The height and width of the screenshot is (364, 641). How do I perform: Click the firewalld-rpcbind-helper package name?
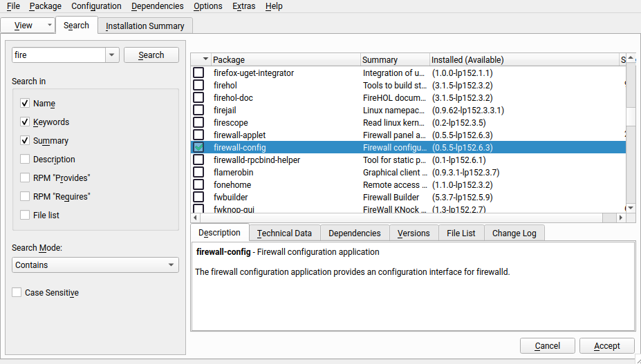pos(257,160)
